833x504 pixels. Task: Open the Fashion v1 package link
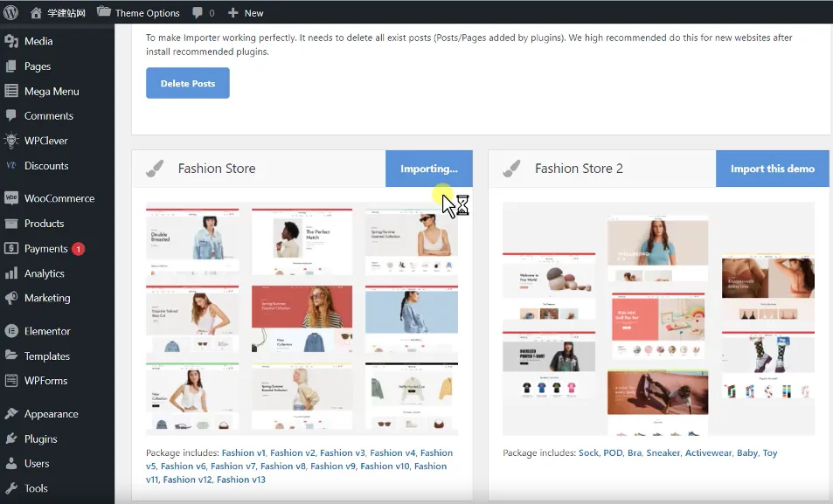pyautogui.click(x=243, y=452)
